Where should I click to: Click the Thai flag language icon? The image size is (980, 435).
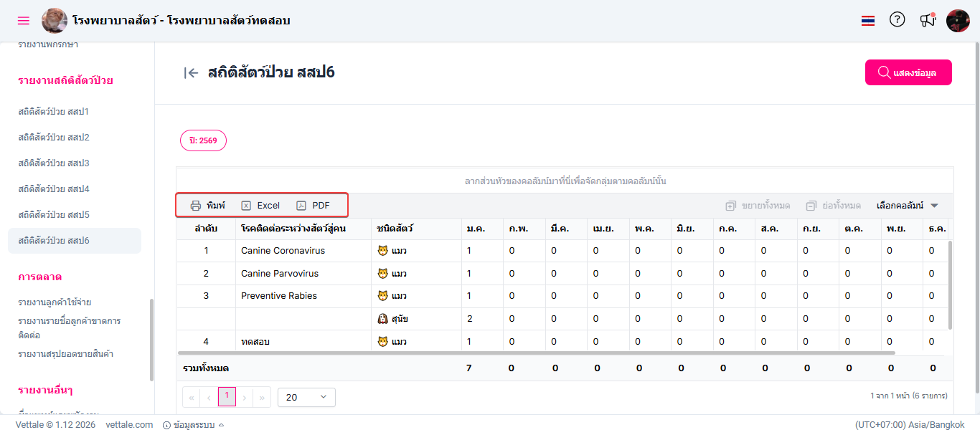pos(868,21)
